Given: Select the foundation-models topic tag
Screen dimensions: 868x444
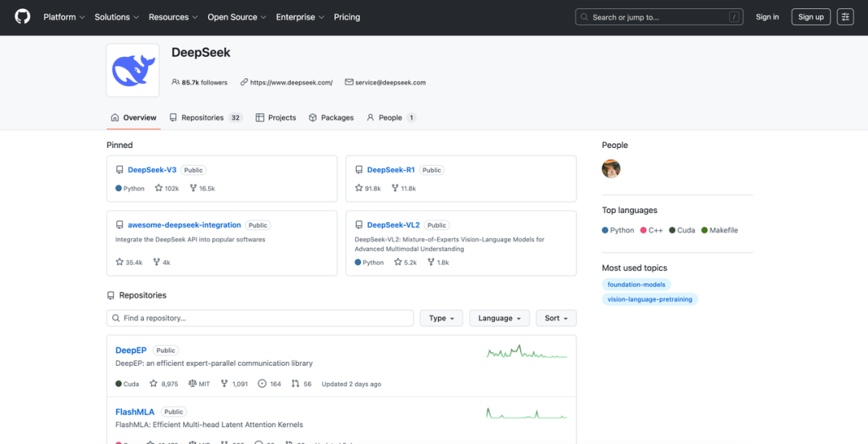Looking at the screenshot, I should click(x=636, y=285).
